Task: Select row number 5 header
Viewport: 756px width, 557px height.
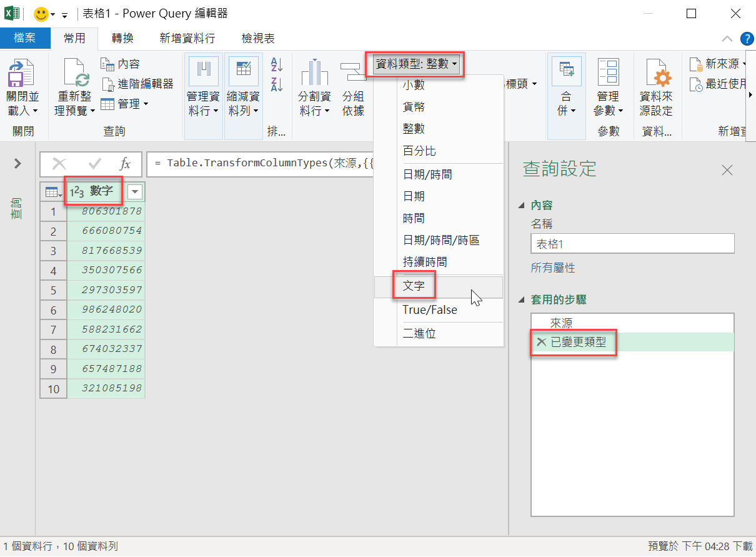Action: tap(54, 291)
